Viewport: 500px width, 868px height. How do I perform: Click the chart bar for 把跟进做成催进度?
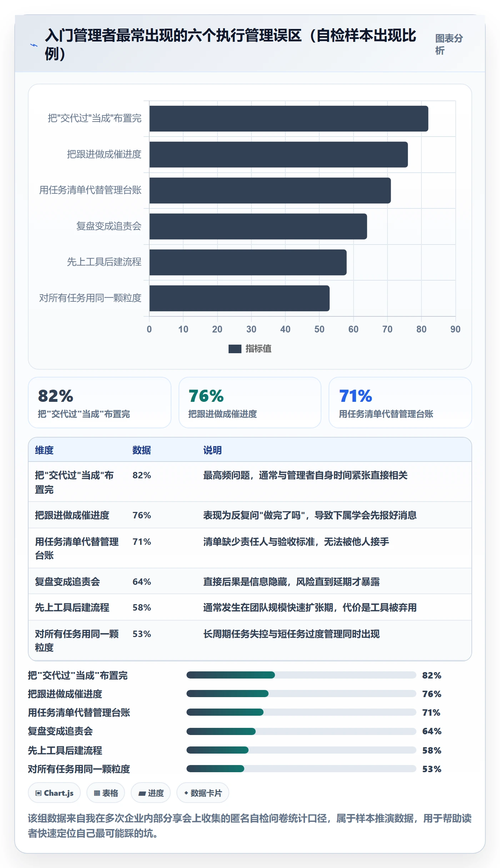[279, 154]
